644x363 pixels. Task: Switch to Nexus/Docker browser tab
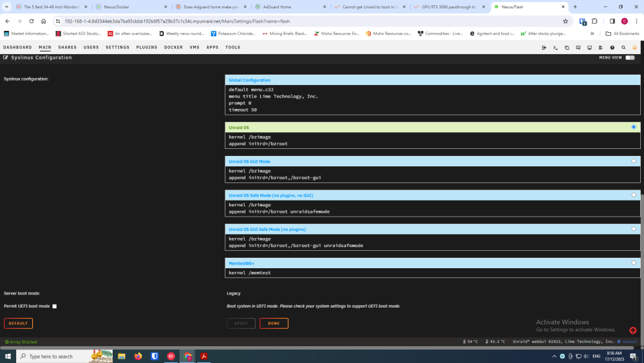click(x=131, y=7)
